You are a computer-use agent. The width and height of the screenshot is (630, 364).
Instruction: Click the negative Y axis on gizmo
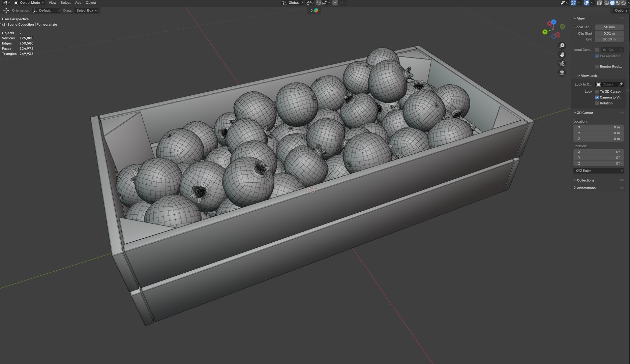coord(562,27)
